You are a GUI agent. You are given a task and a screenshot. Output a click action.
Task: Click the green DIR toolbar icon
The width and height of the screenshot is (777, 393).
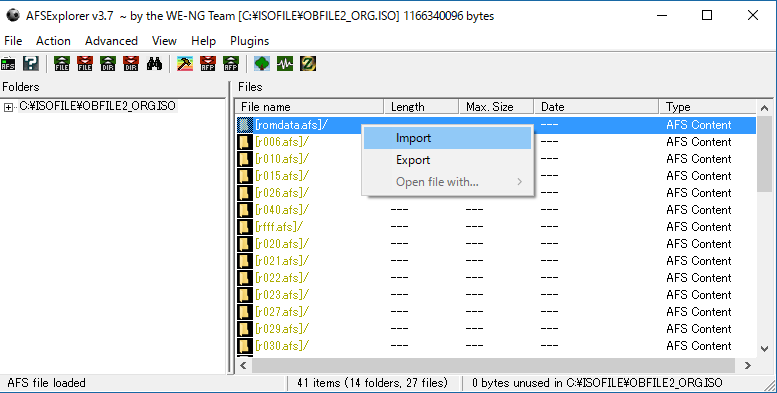108,63
